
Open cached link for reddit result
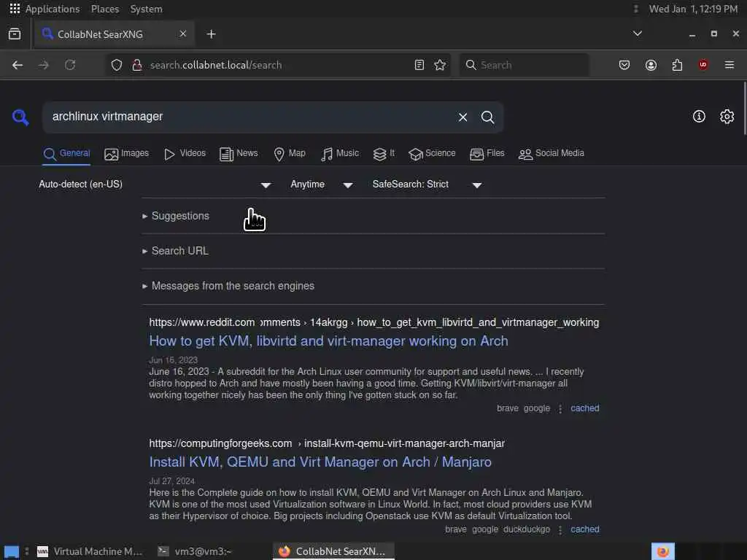point(584,408)
